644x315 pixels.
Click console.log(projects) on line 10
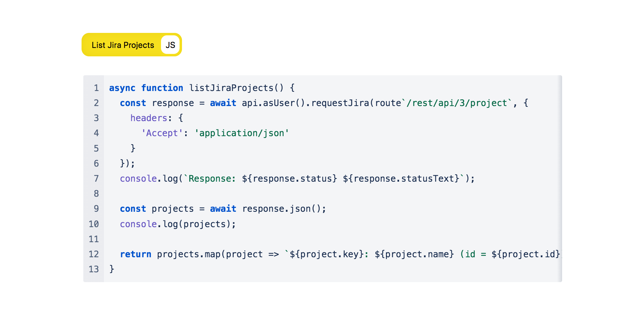178,224
